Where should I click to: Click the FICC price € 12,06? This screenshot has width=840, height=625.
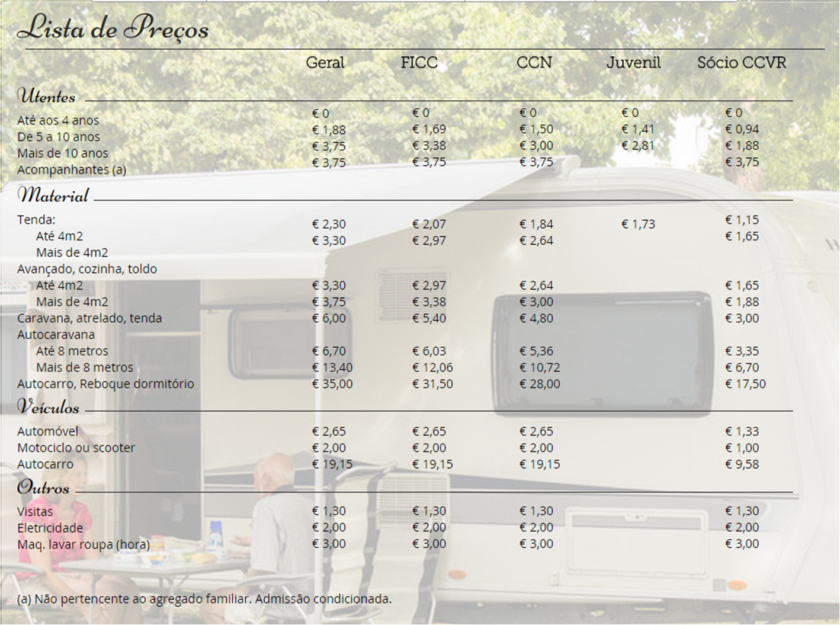(432, 368)
